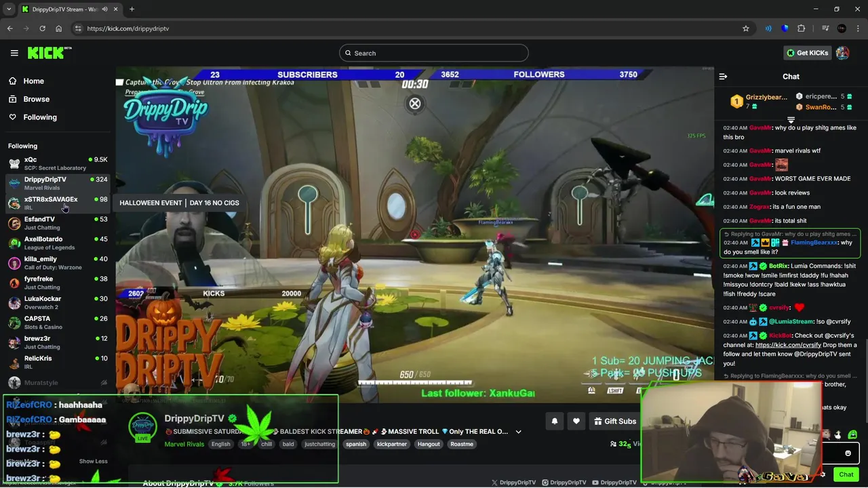Viewport: 868px width, 488px height.
Task: Click the spanish tag
Action: [x=356, y=444]
